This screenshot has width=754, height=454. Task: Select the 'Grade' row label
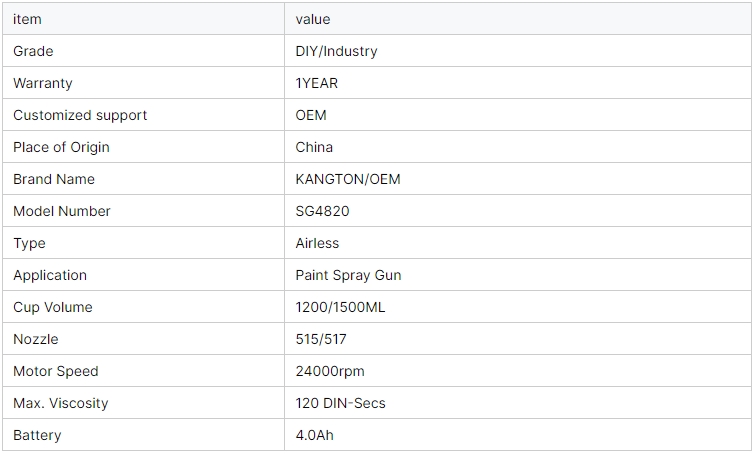[x=33, y=51]
